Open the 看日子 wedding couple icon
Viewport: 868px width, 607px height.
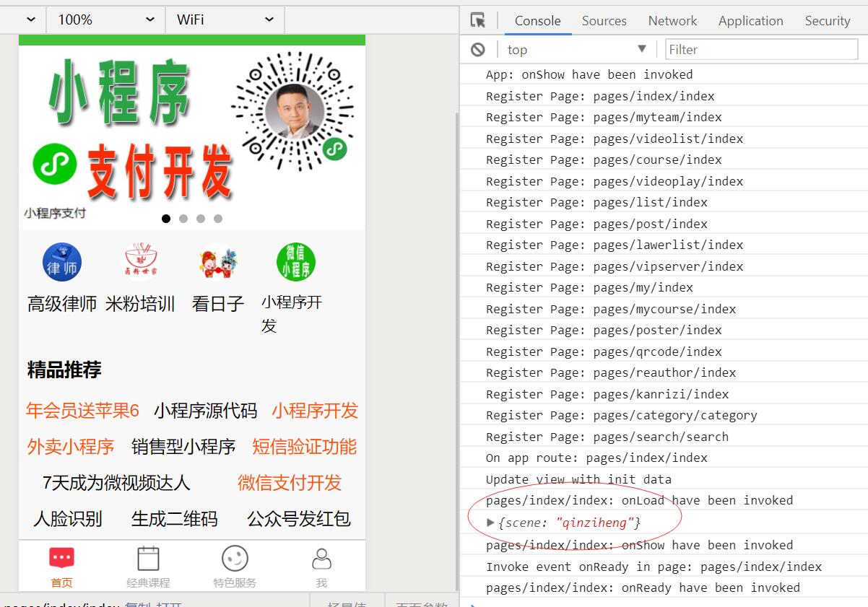pos(218,263)
